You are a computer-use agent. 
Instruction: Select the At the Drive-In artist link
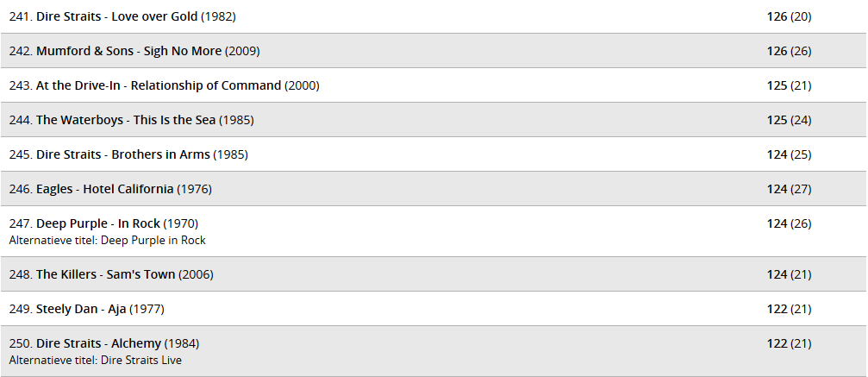(x=78, y=85)
